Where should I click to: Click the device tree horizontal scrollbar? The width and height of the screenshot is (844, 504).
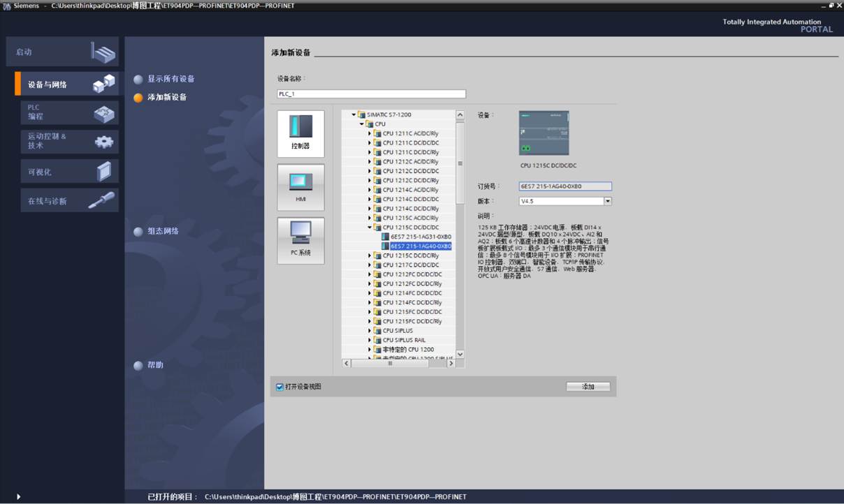[398, 363]
